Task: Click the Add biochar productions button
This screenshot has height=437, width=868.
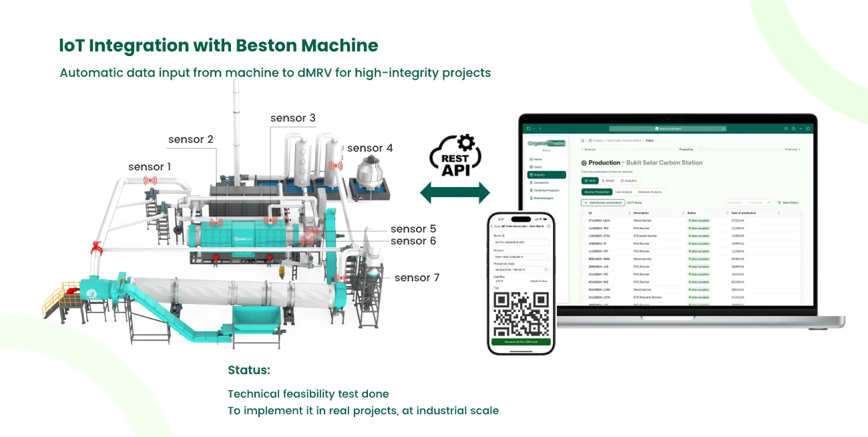Action: [x=603, y=202]
